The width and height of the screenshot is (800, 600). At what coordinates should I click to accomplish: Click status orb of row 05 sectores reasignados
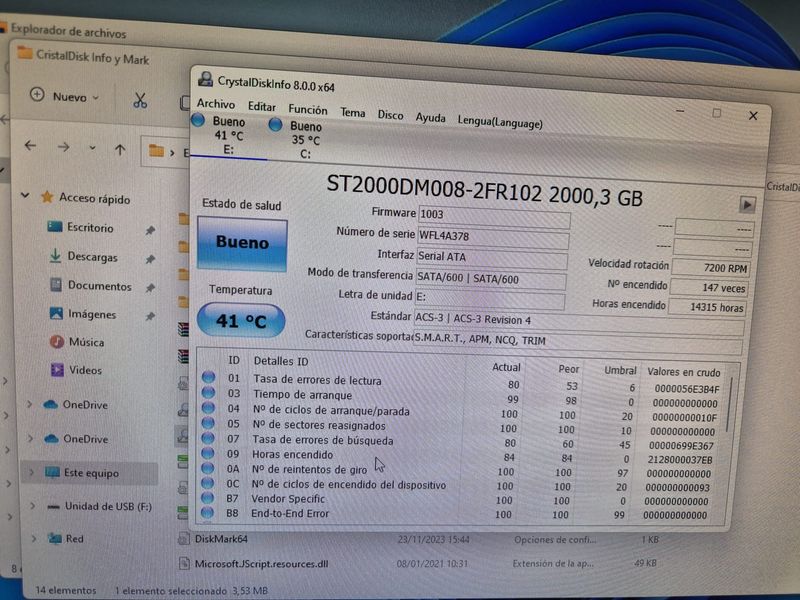point(208,422)
